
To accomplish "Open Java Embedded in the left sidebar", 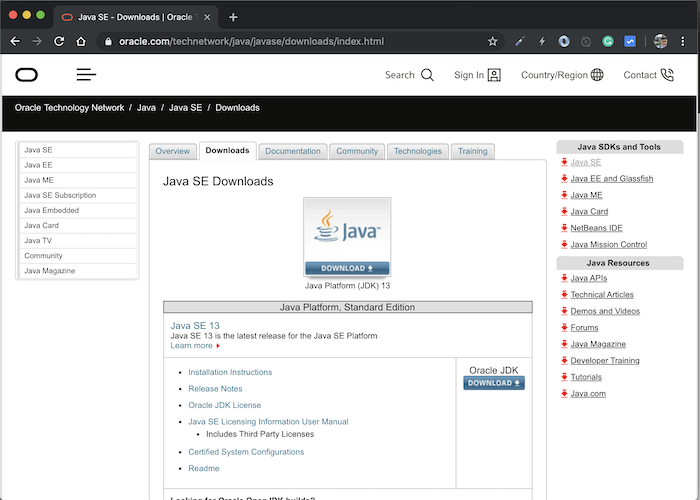I will pyautogui.click(x=78, y=211).
